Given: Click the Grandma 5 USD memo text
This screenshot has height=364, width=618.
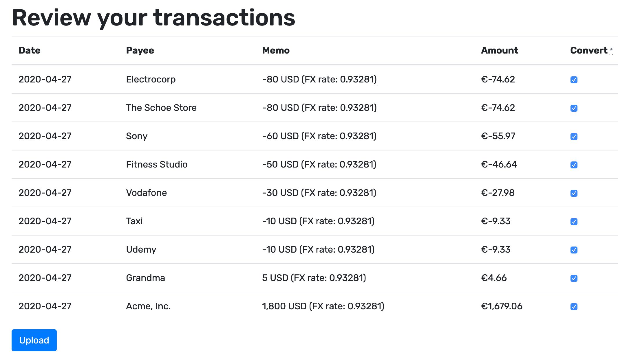Looking at the screenshot, I should 314,278.
